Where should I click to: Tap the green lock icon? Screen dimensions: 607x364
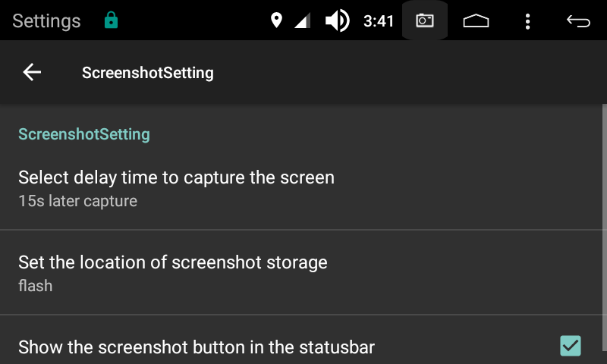[x=111, y=20]
